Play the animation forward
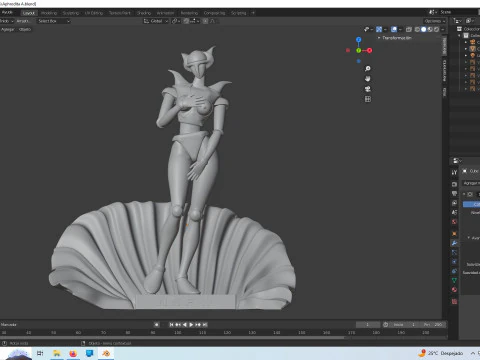The height and width of the screenshot is (360, 480). [x=191, y=324]
